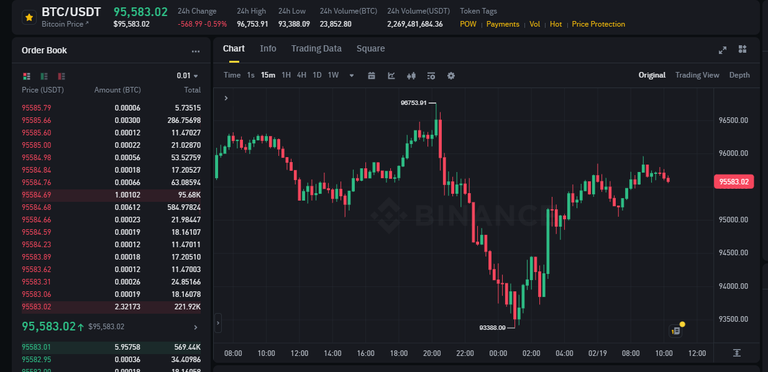Viewport: 768px width, 372px height.
Task: Auto-fit the chart price scale icon
Action: tap(737, 353)
